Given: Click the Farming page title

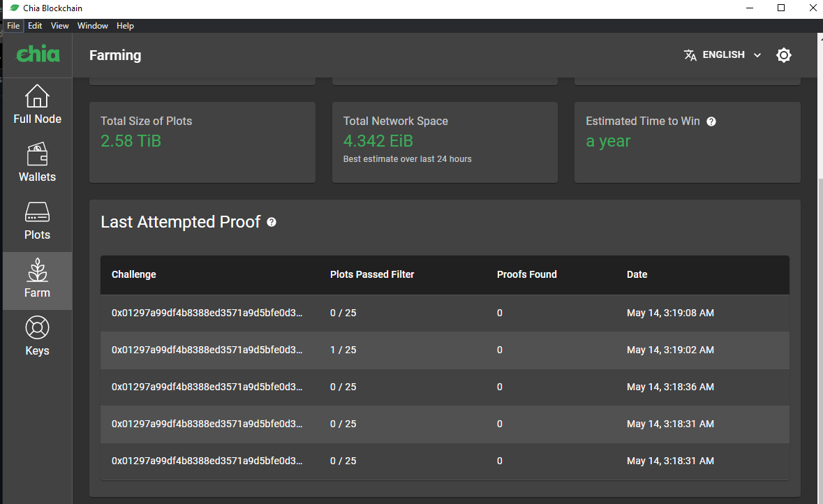Looking at the screenshot, I should click(x=115, y=55).
